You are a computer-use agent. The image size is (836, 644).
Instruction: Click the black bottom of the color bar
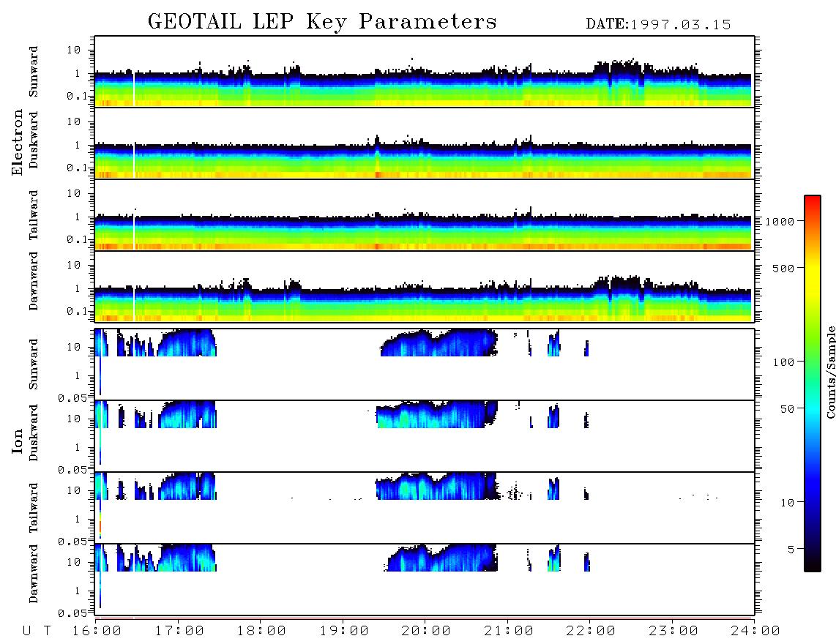[813, 566]
